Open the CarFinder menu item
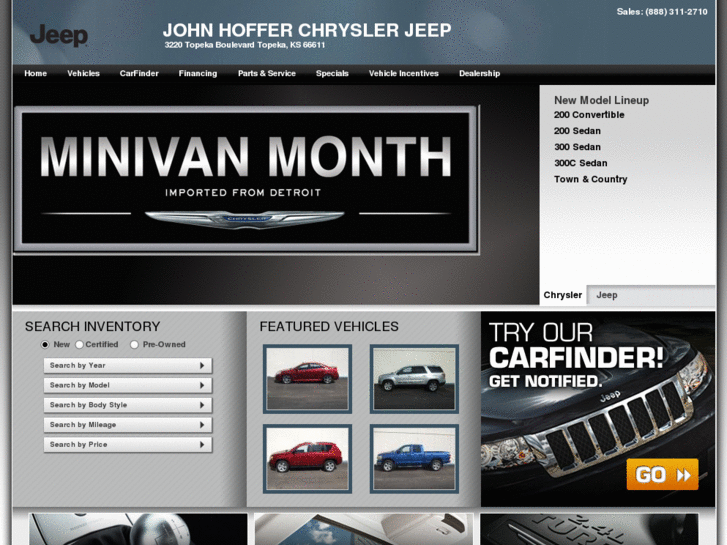 (139, 73)
